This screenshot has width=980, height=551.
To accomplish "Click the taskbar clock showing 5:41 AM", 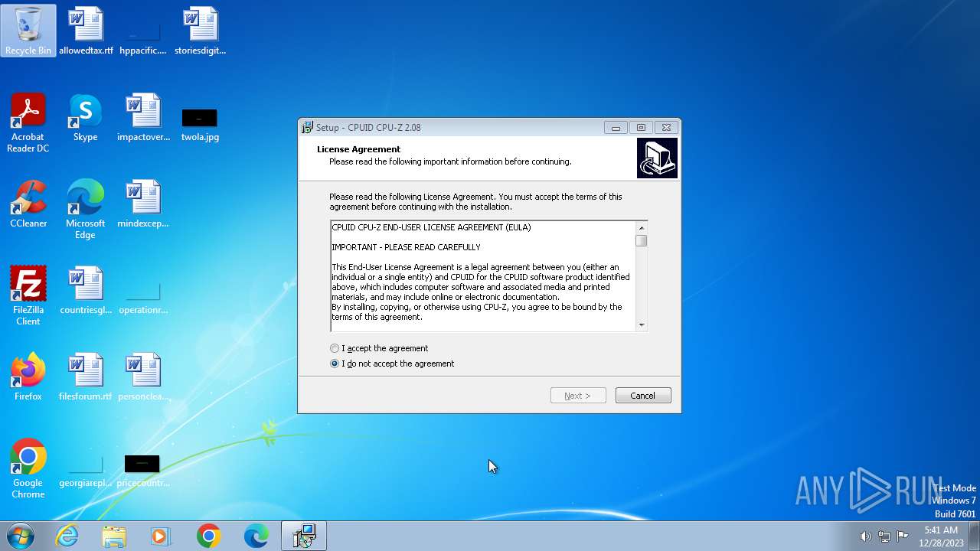I will tap(941, 536).
